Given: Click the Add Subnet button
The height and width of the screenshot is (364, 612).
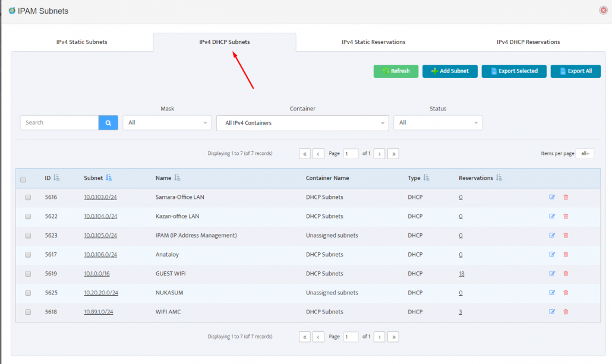Looking at the screenshot, I should pos(450,71).
